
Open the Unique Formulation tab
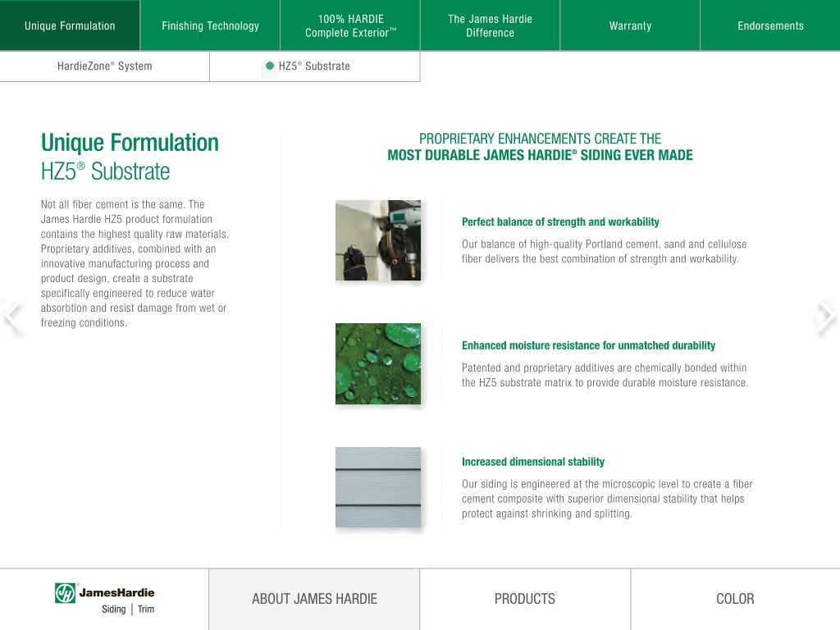tap(70, 25)
